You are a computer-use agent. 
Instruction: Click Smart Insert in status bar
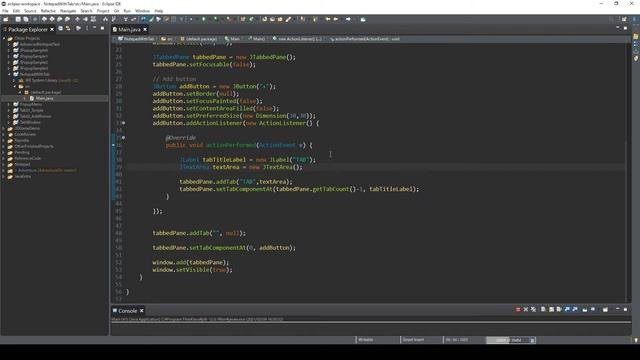coord(413,340)
